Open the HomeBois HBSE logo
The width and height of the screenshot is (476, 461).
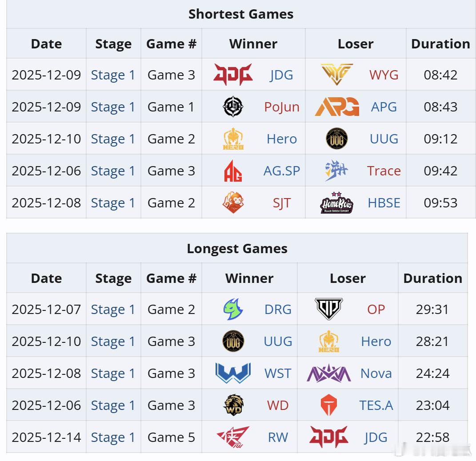[337, 203]
